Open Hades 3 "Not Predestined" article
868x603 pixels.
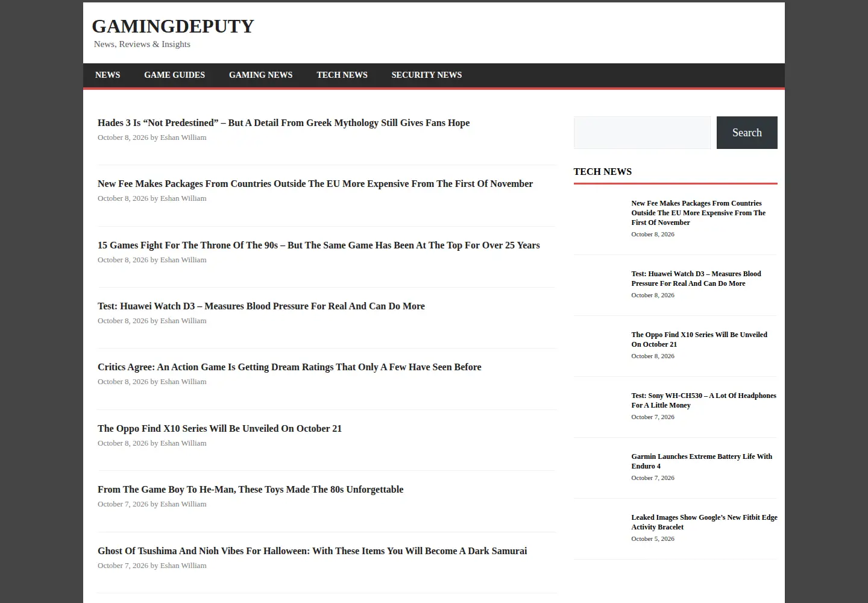tap(283, 122)
